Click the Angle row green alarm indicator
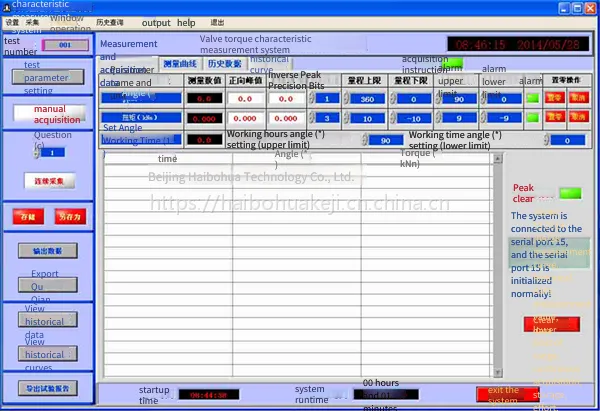 pos(533,98)
